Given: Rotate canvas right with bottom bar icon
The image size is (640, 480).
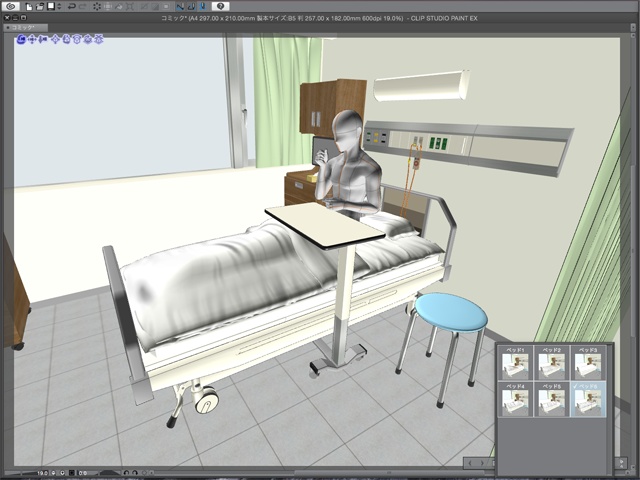Looking at the screenshot, I should (135, 473).
